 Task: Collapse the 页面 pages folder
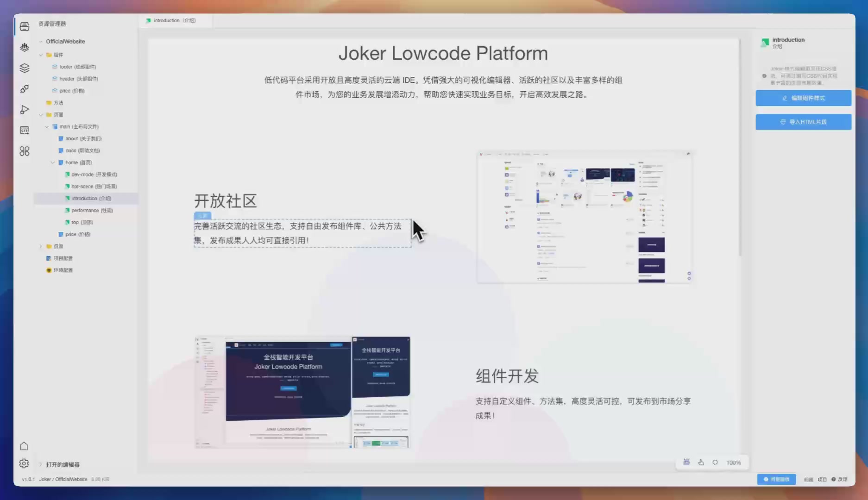pos(41,114)
